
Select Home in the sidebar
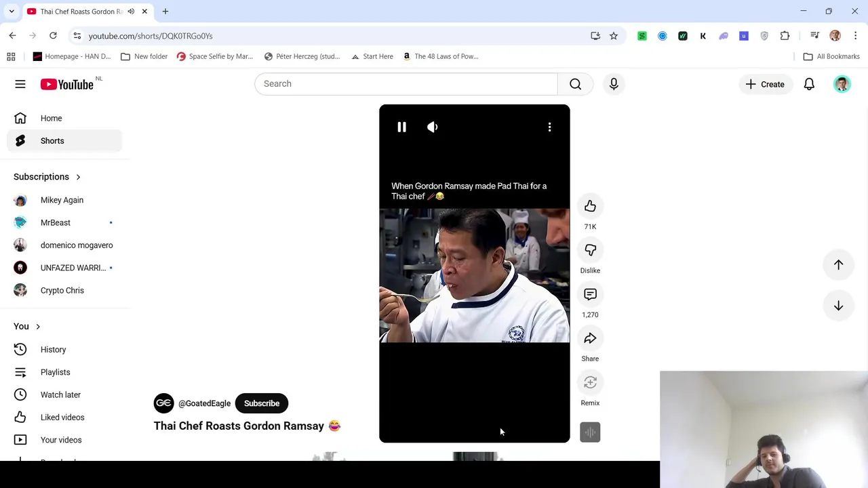[65, 118]
